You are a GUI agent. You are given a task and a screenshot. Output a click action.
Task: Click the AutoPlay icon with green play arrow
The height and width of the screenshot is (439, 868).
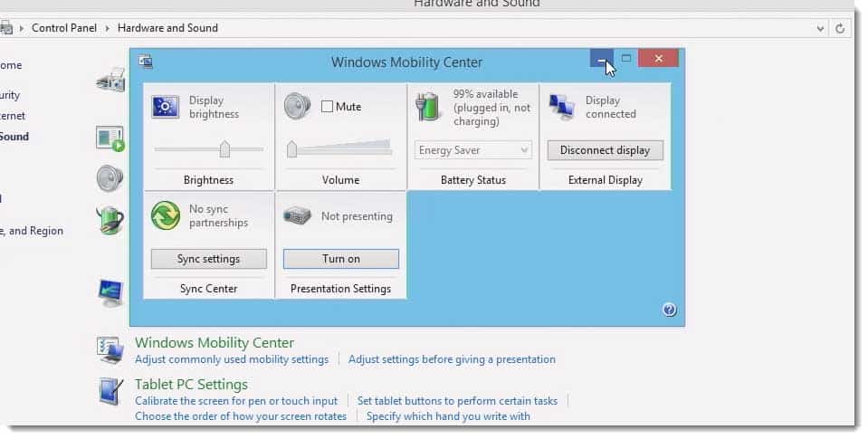110,138
